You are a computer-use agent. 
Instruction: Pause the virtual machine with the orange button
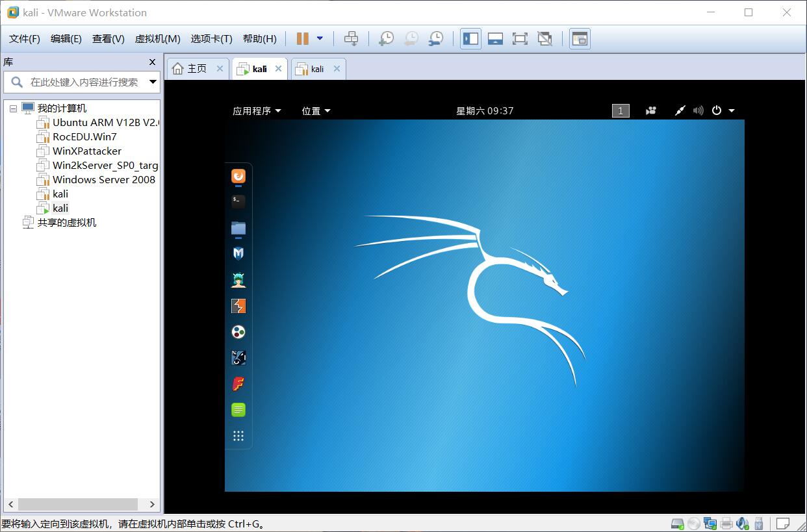[302, 39]
